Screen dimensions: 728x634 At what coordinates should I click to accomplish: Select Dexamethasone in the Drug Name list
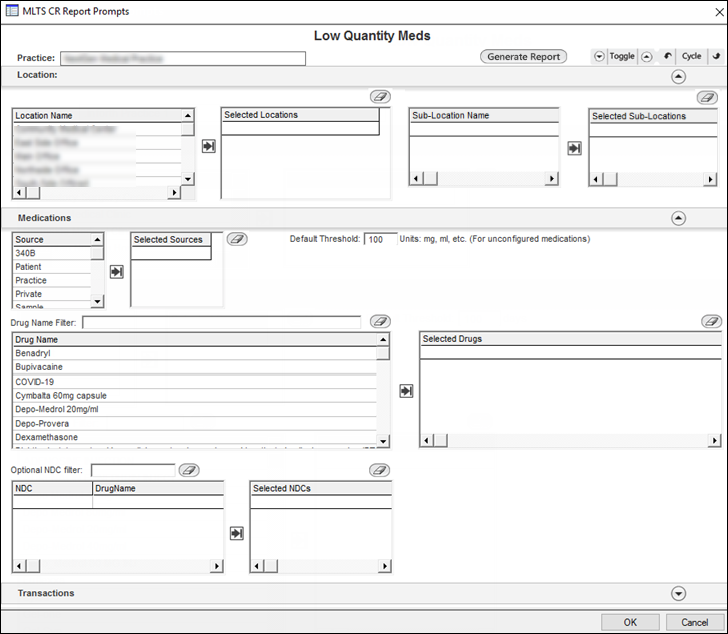tap(195, 437)
